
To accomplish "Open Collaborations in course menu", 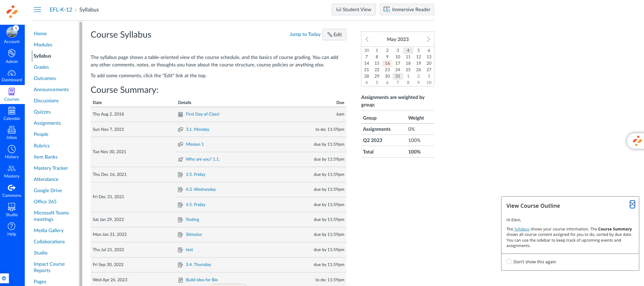I will tap(49, 242).
